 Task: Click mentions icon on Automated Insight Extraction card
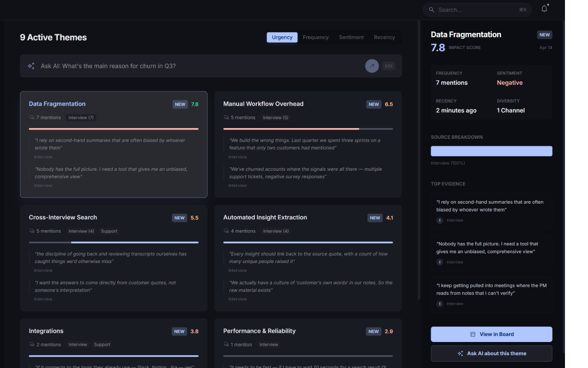[x=226, y=231]
